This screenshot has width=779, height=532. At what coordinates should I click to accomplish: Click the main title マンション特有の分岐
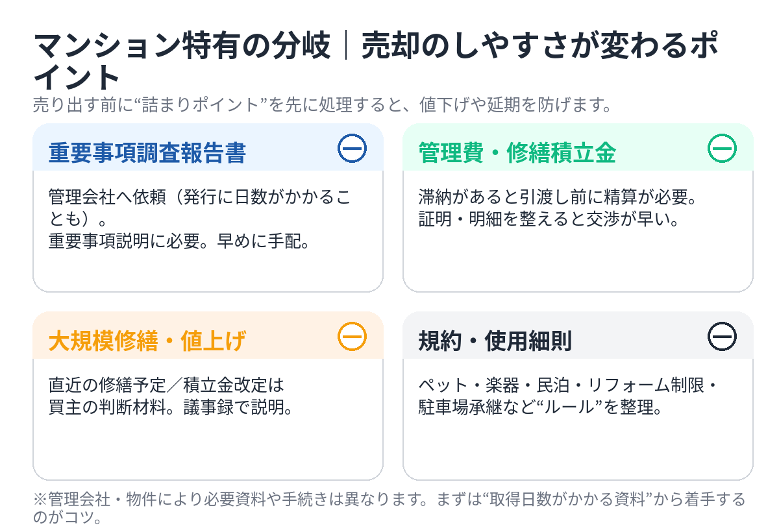[182, 47]
